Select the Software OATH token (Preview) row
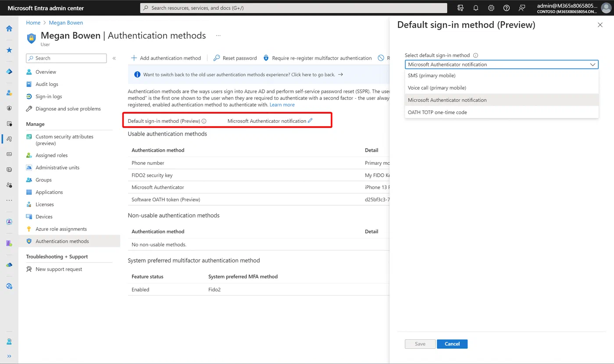Screen dimensions: 614x364 [259, 200]
